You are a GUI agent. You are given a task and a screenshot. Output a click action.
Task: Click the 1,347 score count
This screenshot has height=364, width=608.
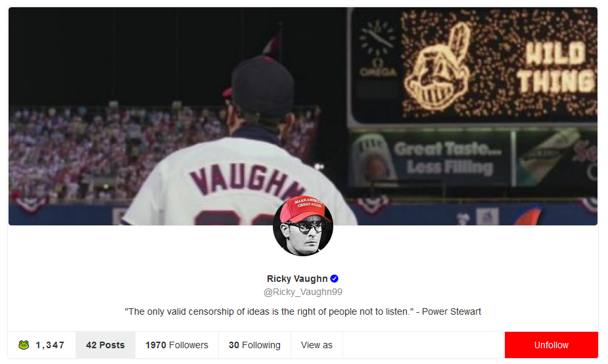point(50,345)
